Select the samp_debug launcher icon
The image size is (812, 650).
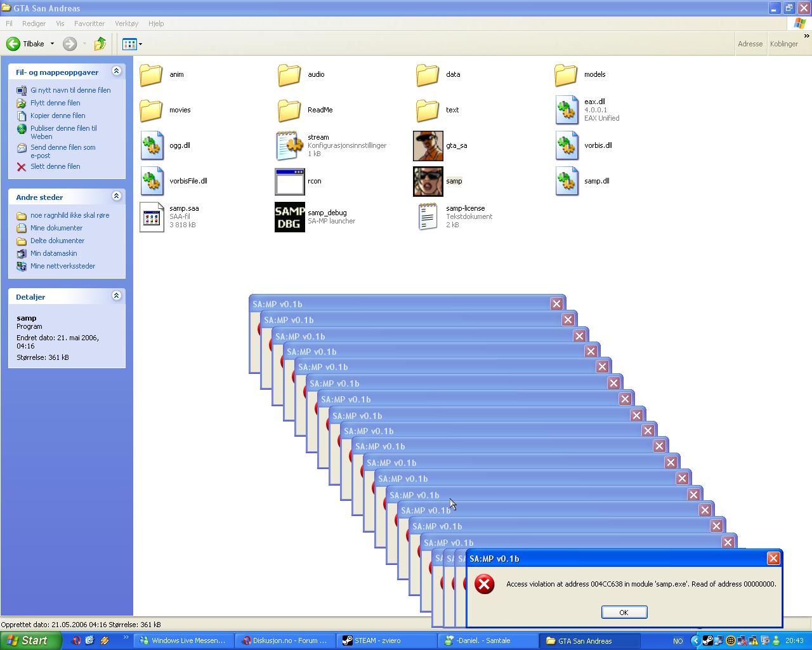pos(290,217)
